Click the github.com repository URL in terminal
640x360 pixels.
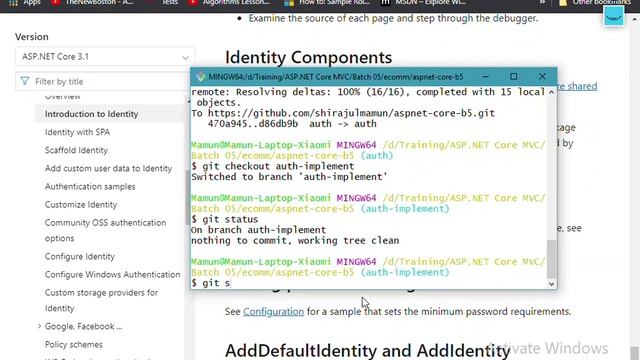pyautogui.click(x=351, y=113)
